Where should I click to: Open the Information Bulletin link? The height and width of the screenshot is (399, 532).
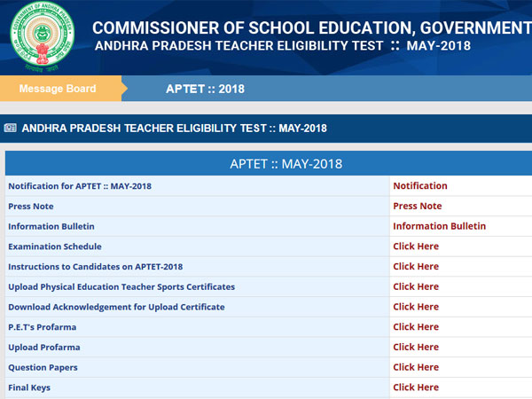(439, 226)
